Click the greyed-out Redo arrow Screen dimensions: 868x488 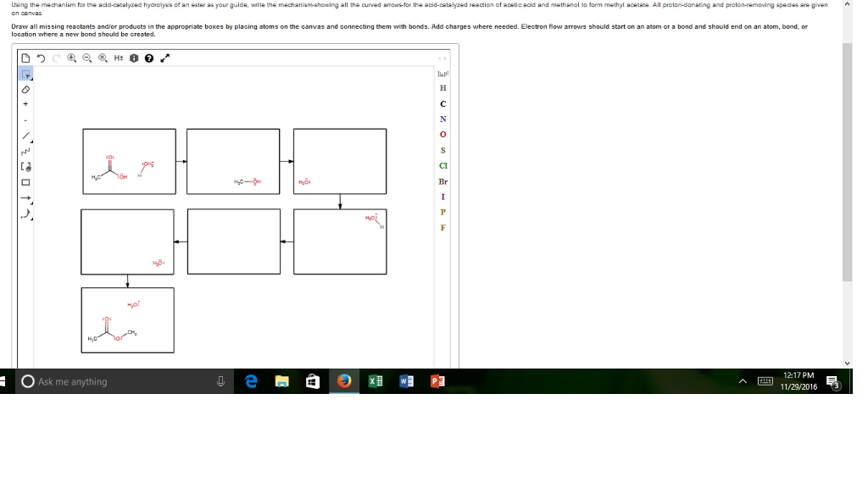pyautogui.click(x=56, y=58)
